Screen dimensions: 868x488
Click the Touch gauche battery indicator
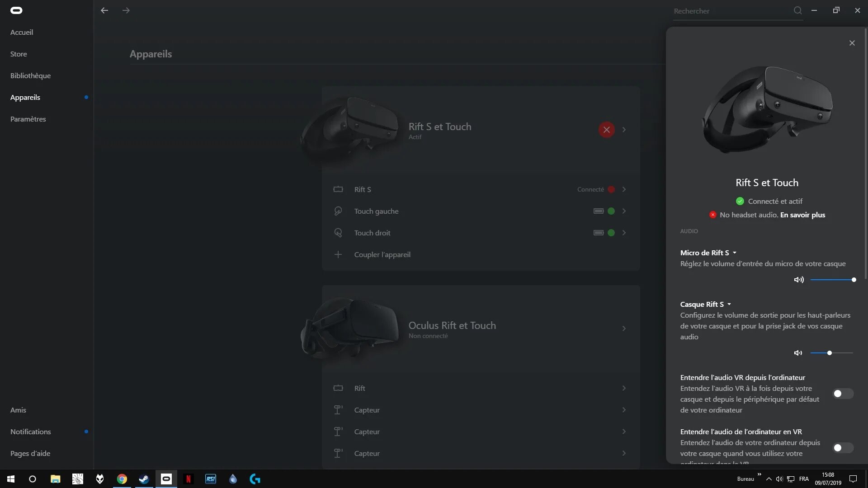point(599,211)
